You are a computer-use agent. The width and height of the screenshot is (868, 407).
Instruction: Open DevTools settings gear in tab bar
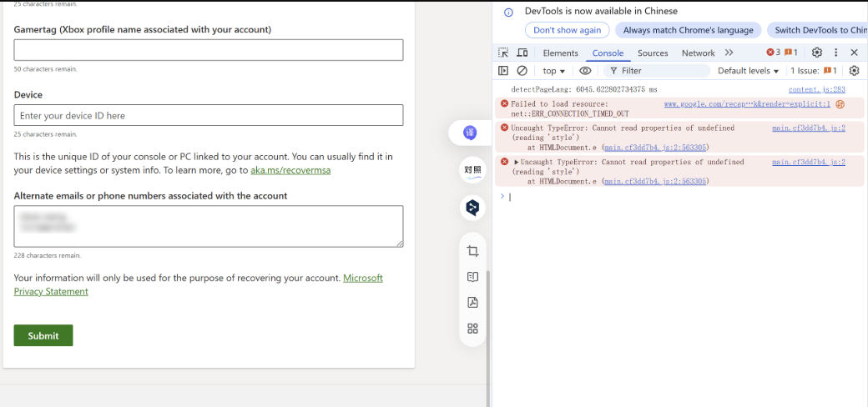click(x=816, y=53)
